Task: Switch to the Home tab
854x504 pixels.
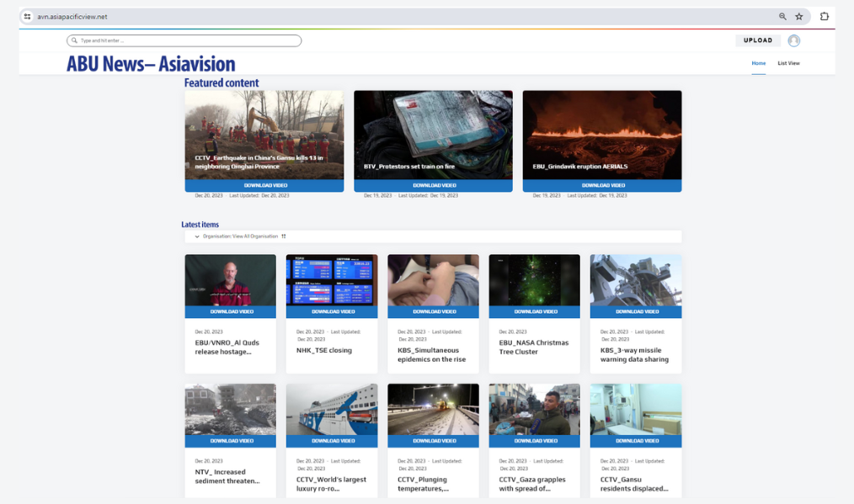Action: (x=759, y=63)
